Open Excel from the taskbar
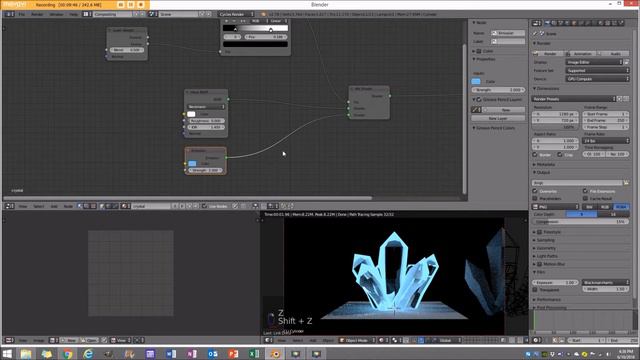Screen dimensions: 640x360 [254, 353]
